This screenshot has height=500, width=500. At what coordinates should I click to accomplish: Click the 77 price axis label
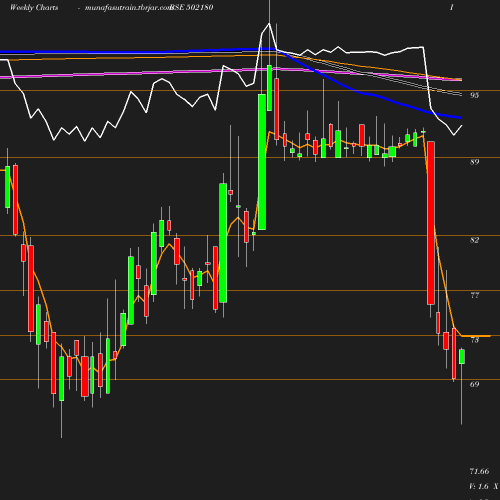(x=474, y=295)
